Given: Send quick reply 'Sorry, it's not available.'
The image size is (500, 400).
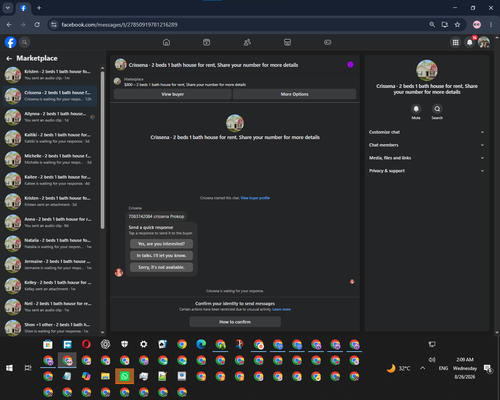Looking at the screenshot, I should (161, 267).
